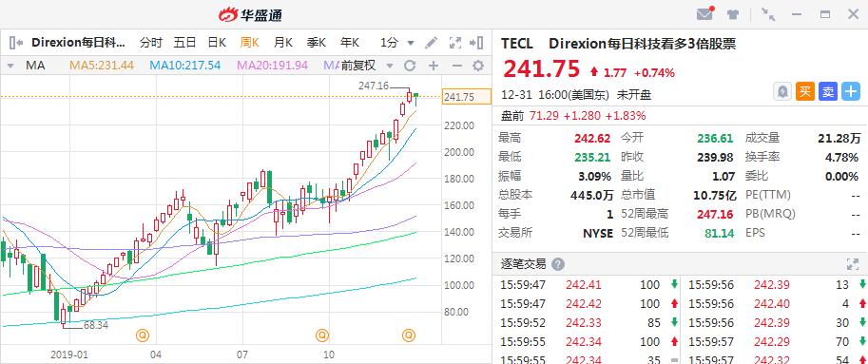Screen dimensions: 868x364
Task: Click the 今开 value 236.61
Action: coord(715,139)
